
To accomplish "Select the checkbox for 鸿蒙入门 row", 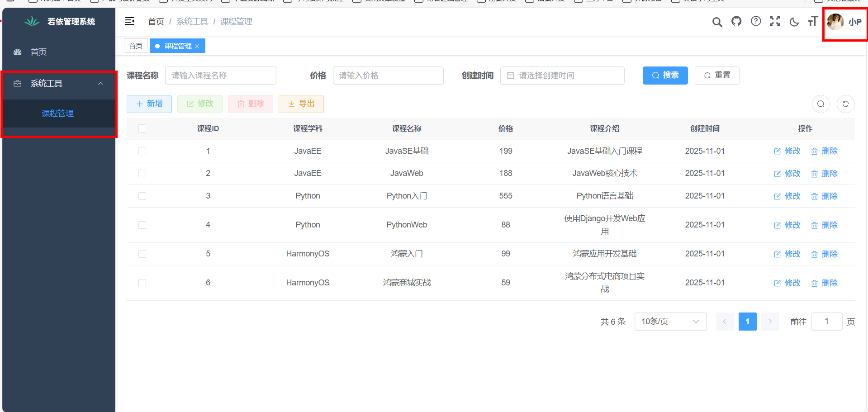I will (x=142, y=254).
